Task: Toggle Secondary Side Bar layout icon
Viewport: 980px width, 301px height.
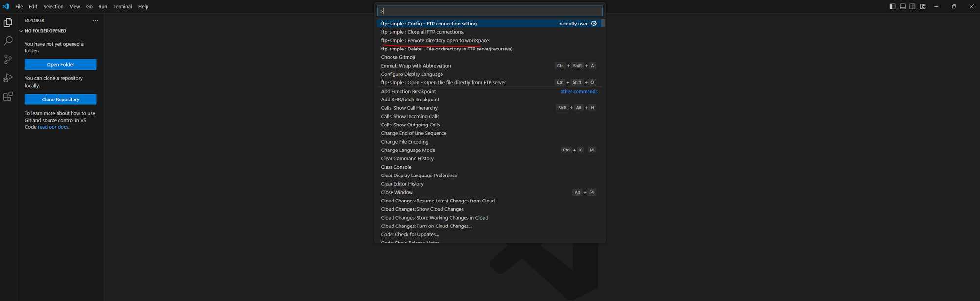Action: pyautogui.click(x=912, y=6)
